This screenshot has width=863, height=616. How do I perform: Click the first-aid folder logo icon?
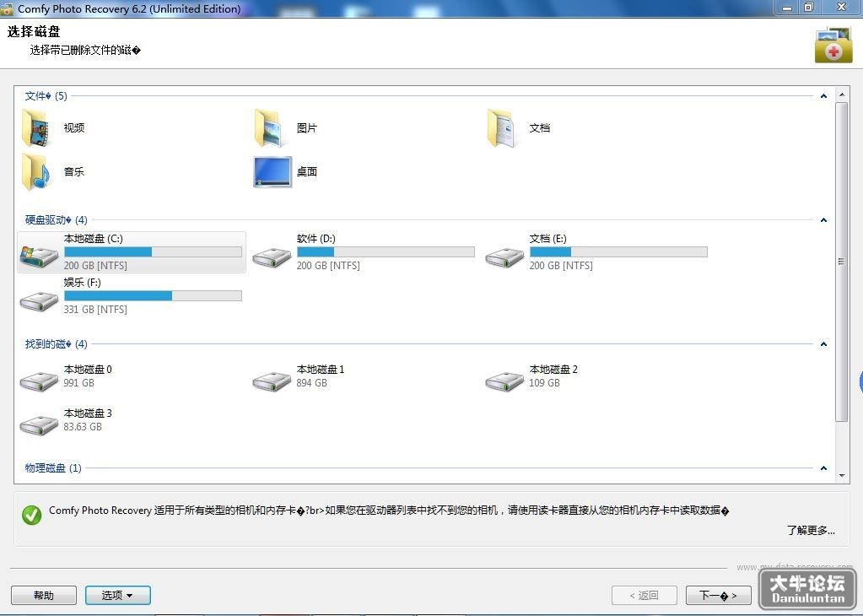tap(833, 45)
